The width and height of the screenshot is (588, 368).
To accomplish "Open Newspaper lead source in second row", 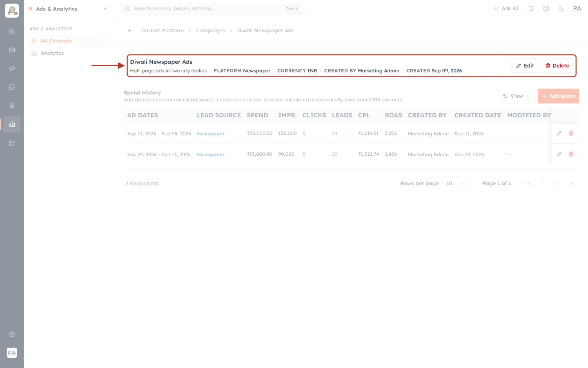I will 211,155.
